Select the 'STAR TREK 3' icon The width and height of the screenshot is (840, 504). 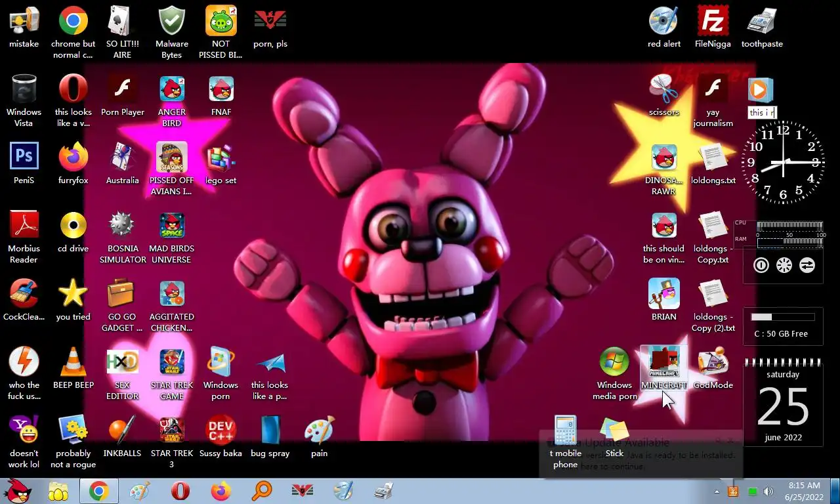click(x=172, y=442)
